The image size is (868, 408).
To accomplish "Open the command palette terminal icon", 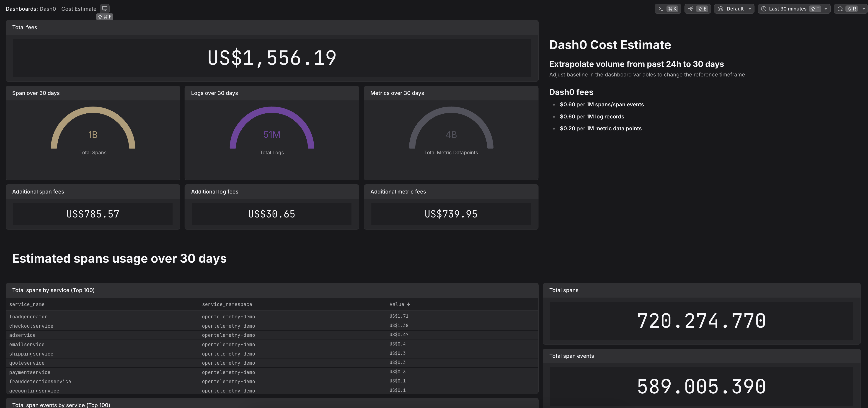I will coord(661,9).
